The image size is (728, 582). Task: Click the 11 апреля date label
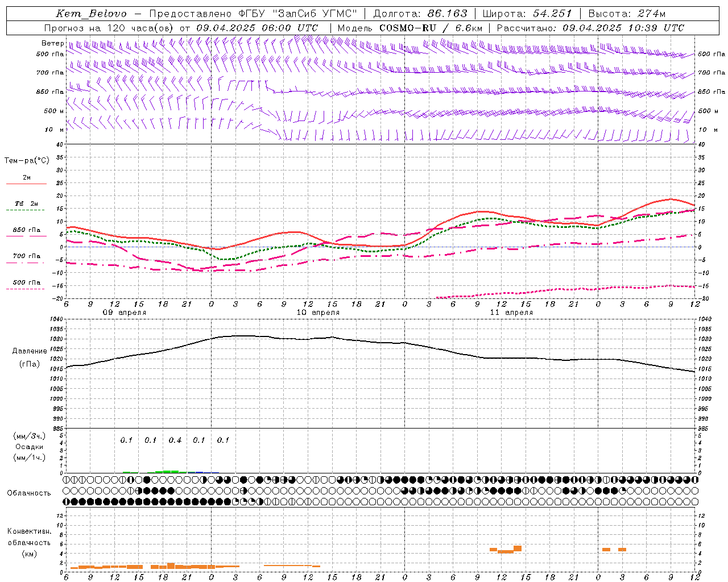[x=511, y=313]
